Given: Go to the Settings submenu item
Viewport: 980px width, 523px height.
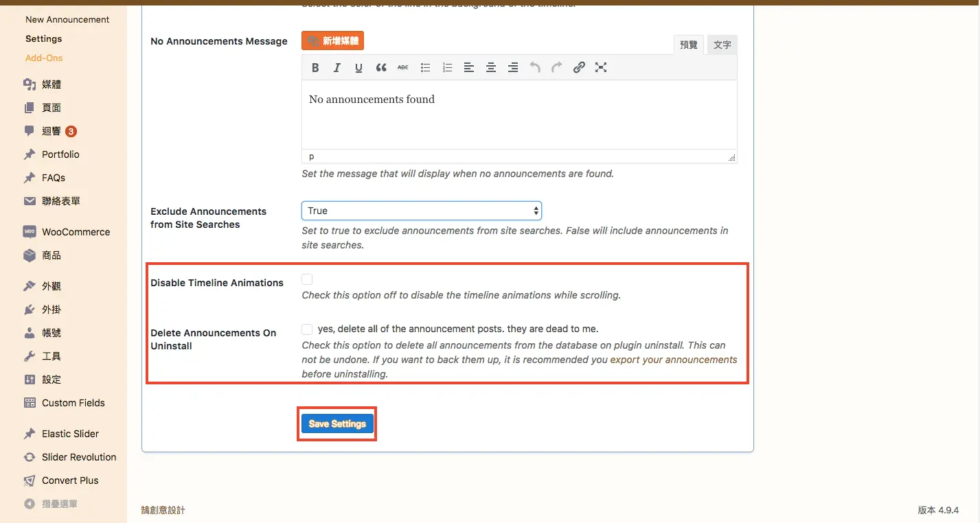Looking at the screenshot, I should tap(44, 38).
